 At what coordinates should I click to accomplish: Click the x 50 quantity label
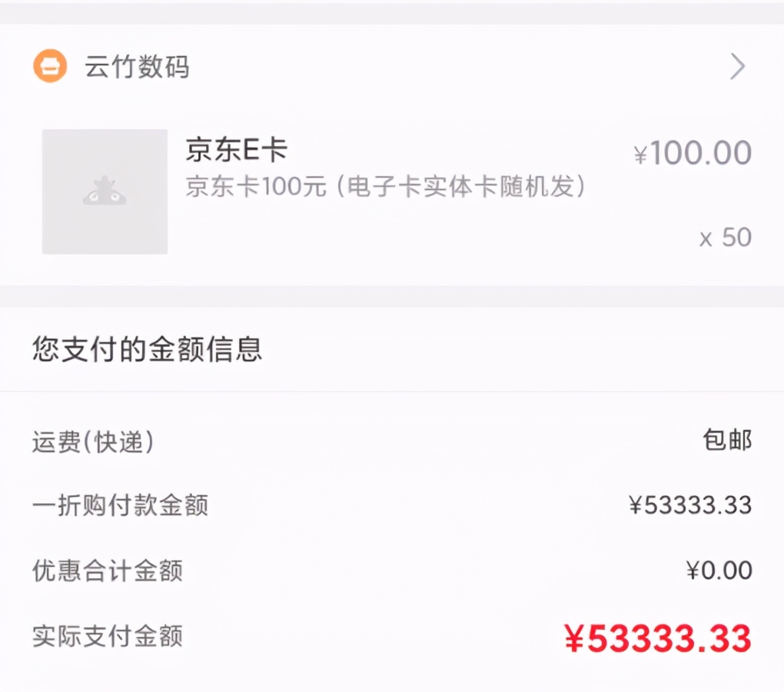pyautogui.click(x=726, y=237)
